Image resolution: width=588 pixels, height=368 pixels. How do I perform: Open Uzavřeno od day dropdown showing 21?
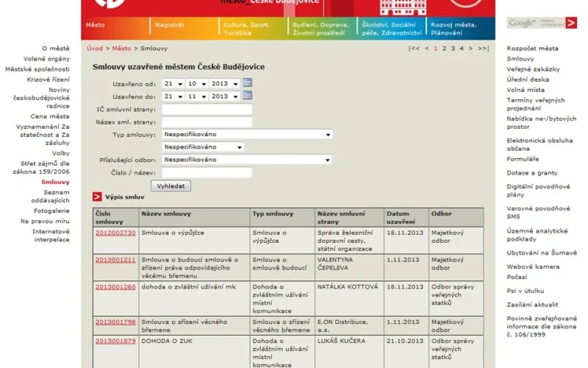click(x=173, y=84)
